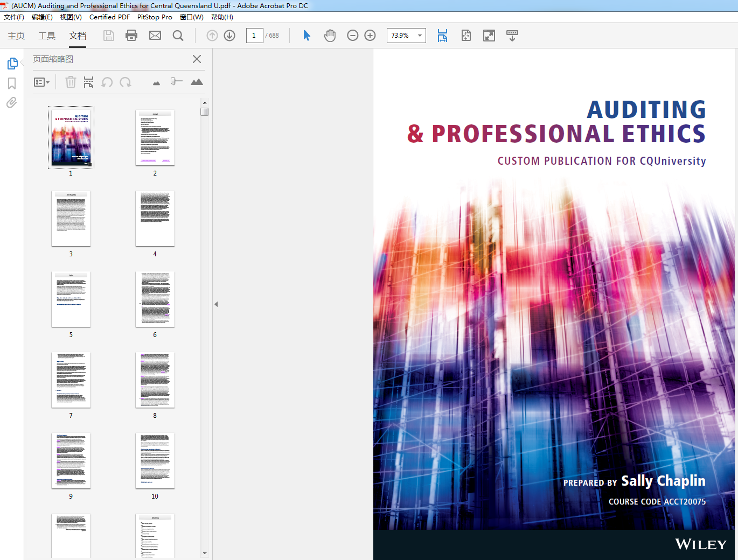Reduce thumbnail size small mountain icon

[x=156, y=83]
